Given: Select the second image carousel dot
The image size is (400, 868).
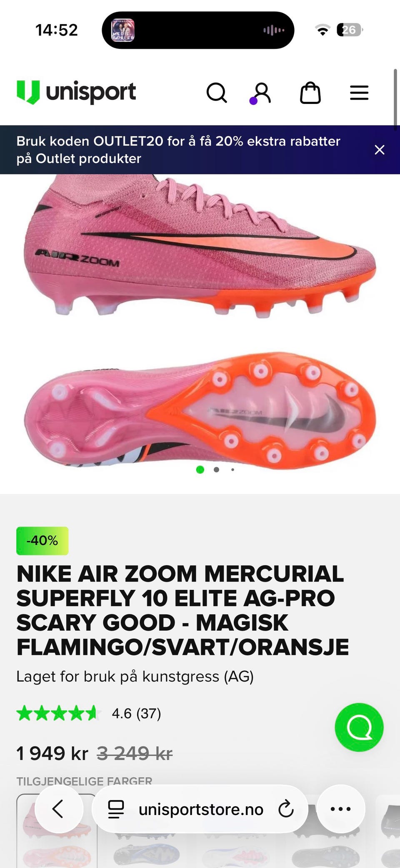Looking at the screenshot, I should 216,470.
